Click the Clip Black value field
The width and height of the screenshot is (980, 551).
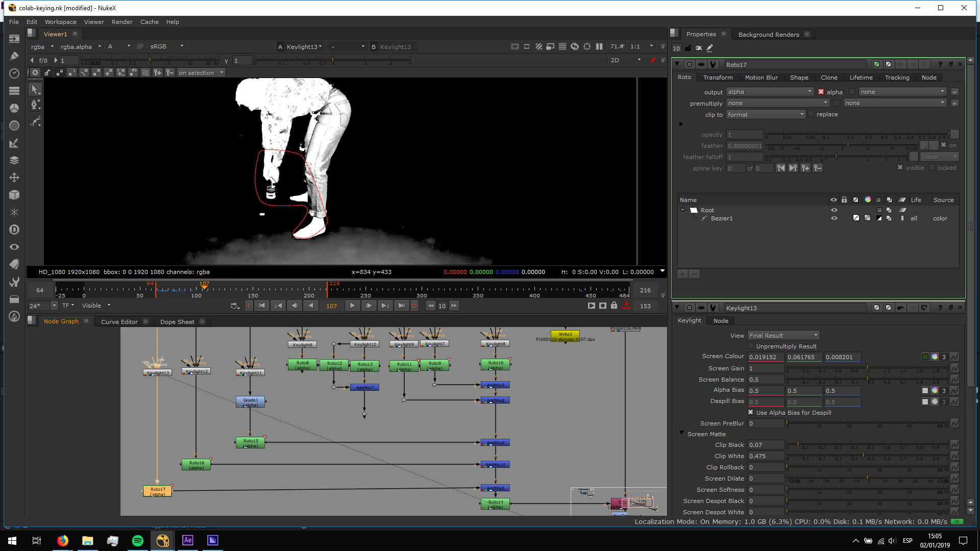point(765,445)
